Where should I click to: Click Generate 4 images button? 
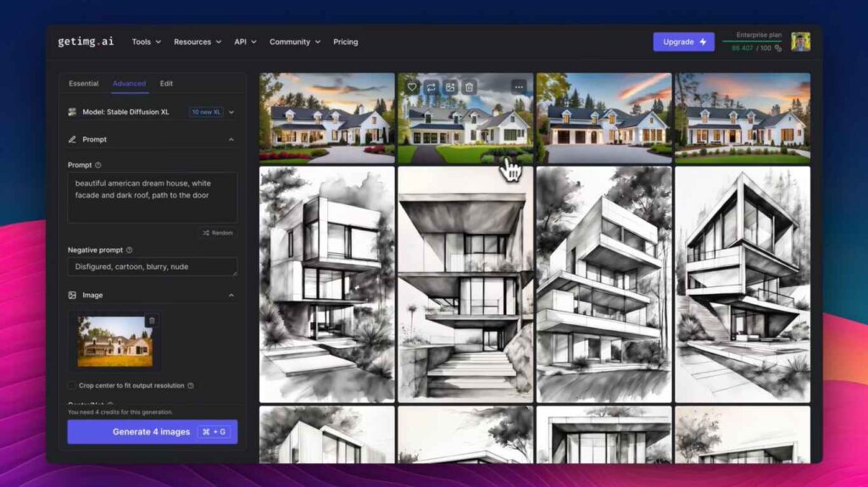(x=153, y=432)
